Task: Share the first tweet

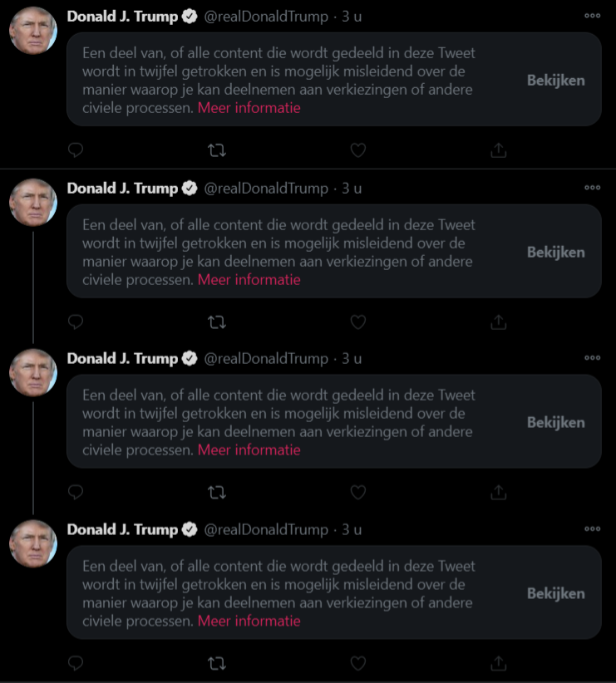Action: tap(498, 150)
